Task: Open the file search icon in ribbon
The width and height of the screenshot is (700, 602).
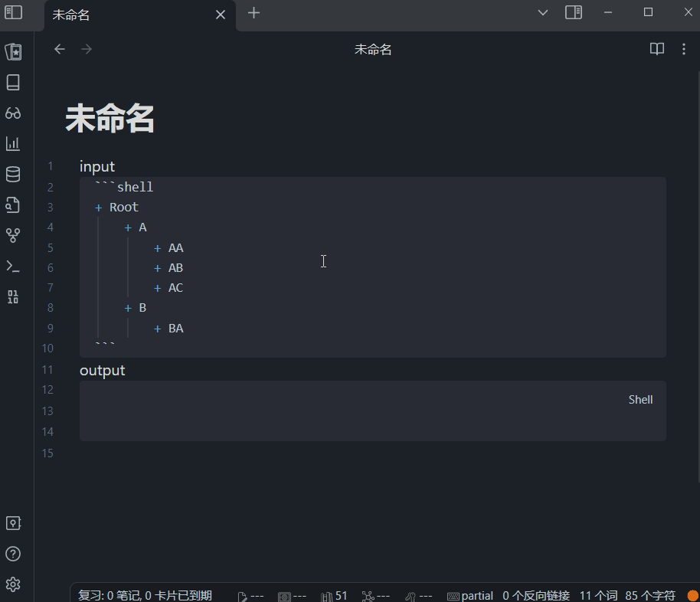Action: point(13,204)
